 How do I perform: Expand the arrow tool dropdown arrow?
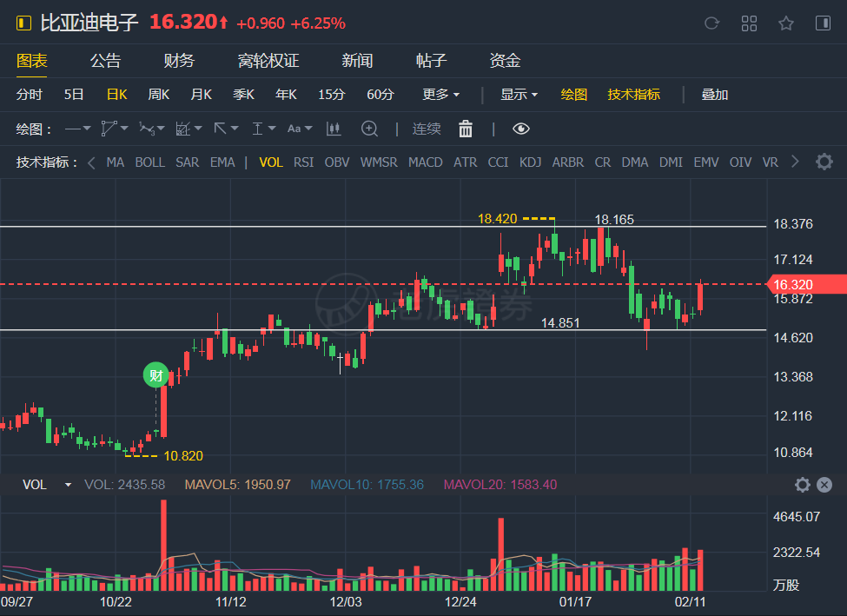pos(235,129)
